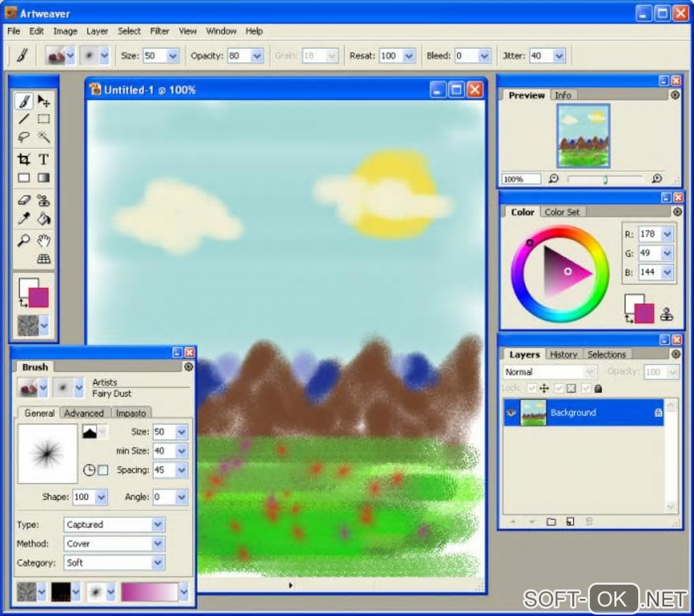
Task: Toggle lock position checkbox in Layers
Action: [532, 389]
